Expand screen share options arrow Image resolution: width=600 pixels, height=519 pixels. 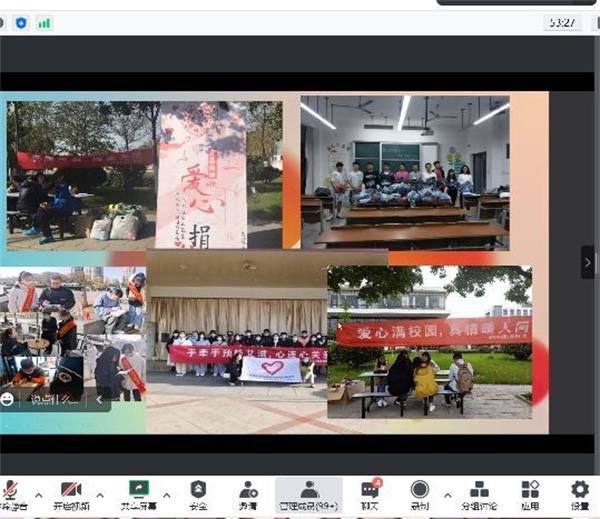[169, 494]
